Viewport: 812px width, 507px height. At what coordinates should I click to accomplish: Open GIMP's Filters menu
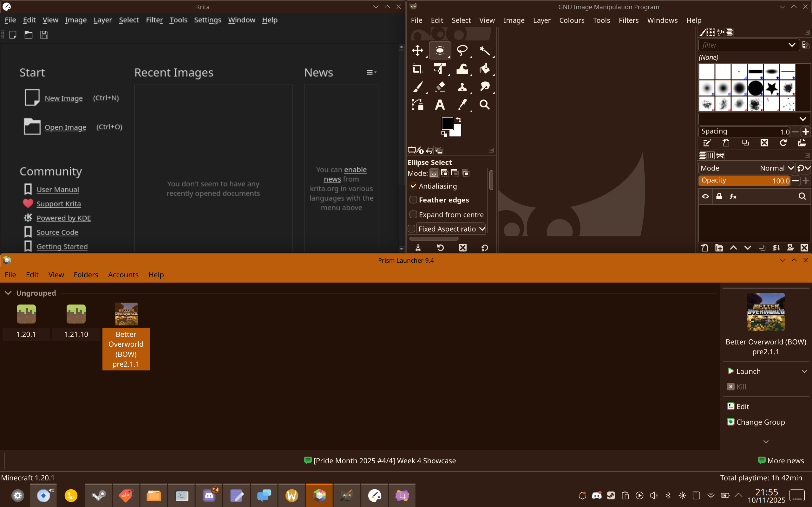coord(628,21)
